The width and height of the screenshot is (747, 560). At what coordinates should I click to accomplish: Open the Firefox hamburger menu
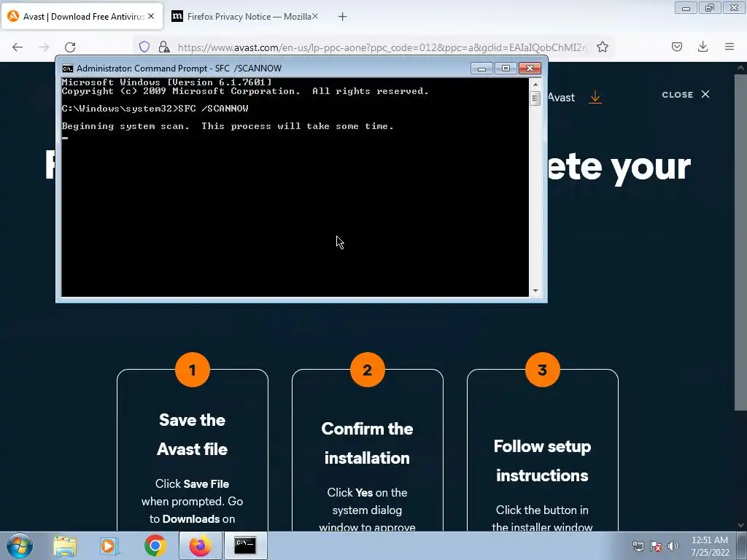click(x=729, y=47)
